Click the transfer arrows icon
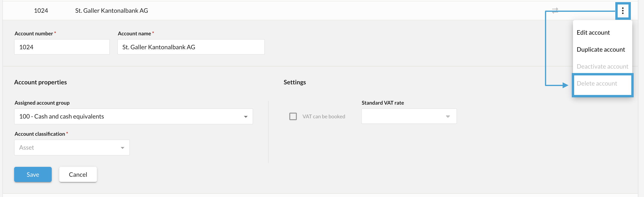The image size is (644, 197). [x=555, y=11]
